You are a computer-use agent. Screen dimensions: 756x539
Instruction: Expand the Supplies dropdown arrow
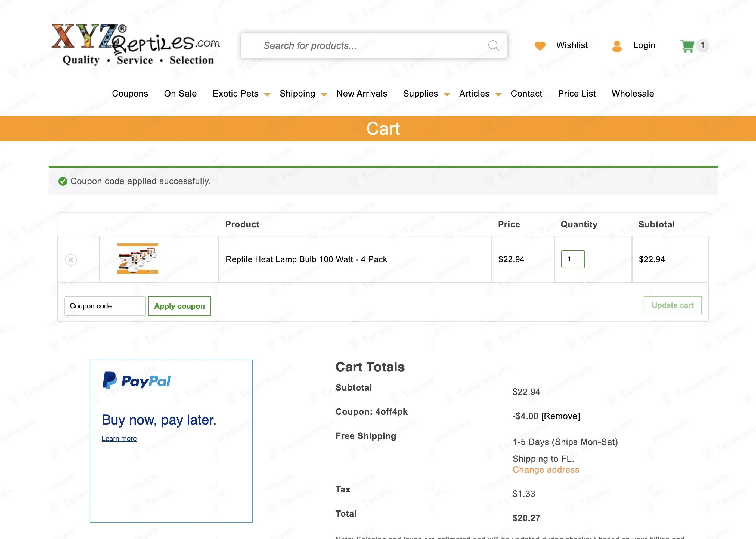[447, 95]
